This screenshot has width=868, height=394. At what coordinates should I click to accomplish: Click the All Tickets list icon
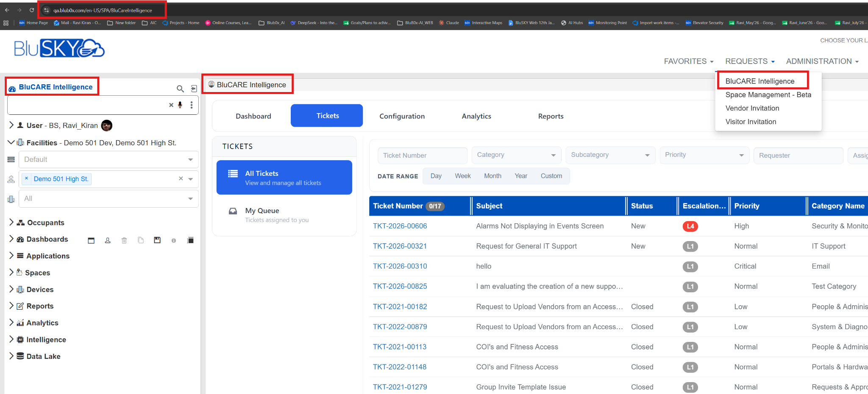(x=233, y=173)
